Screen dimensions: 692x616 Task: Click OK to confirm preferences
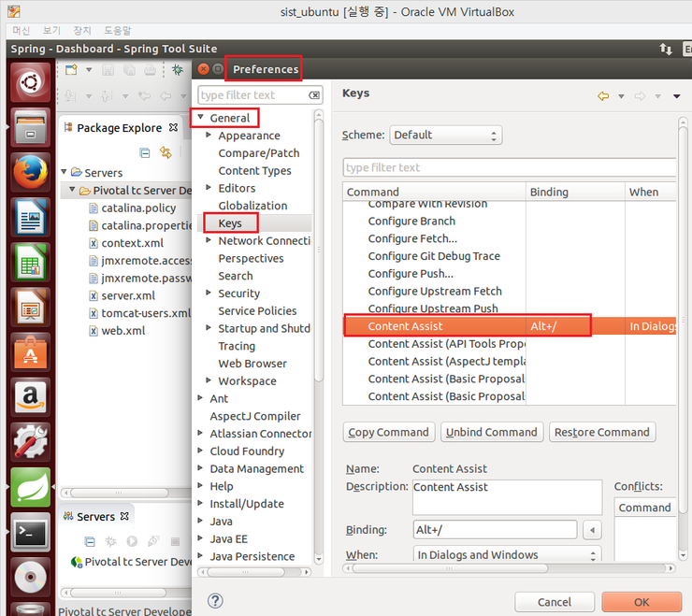(641, 601)
